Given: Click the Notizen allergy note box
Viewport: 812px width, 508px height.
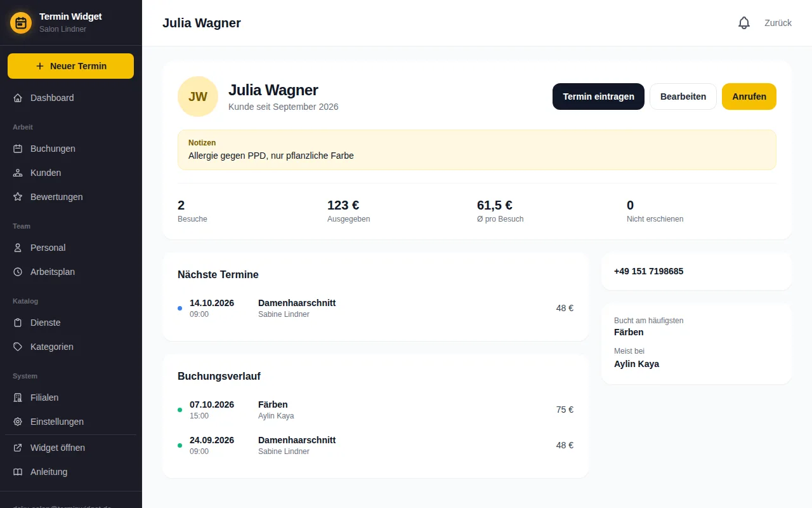Looking at the screenshot, I should 477,150.
